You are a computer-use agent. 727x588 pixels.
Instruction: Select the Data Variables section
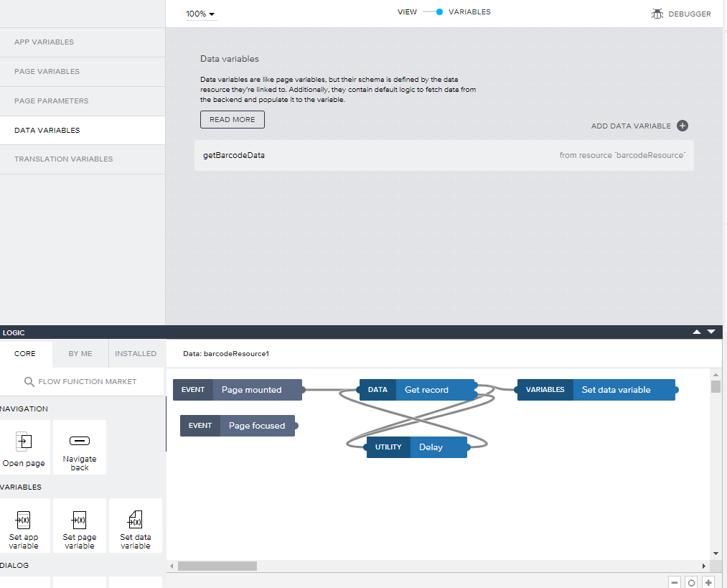coord(83,130)
